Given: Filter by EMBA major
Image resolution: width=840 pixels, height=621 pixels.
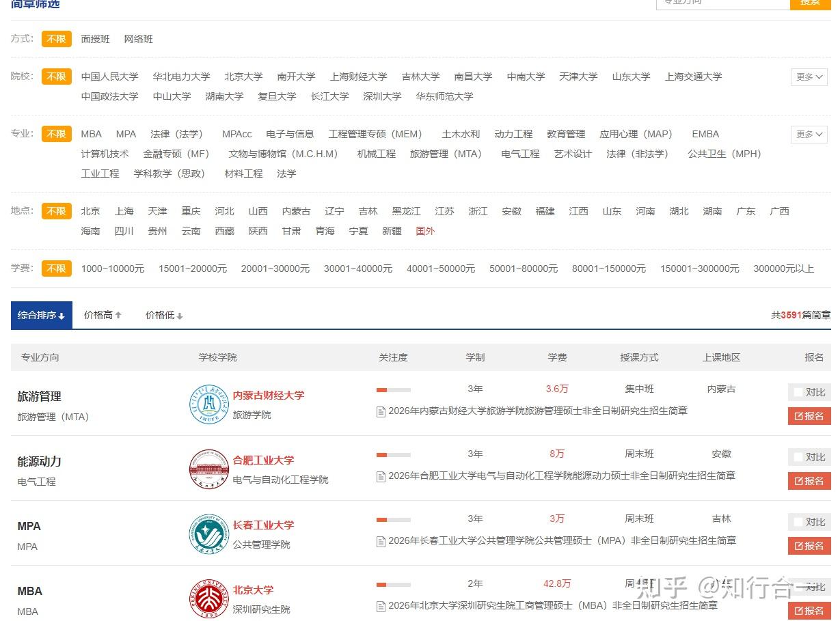Looking at the screenshot, I should [x=705, y=134].
